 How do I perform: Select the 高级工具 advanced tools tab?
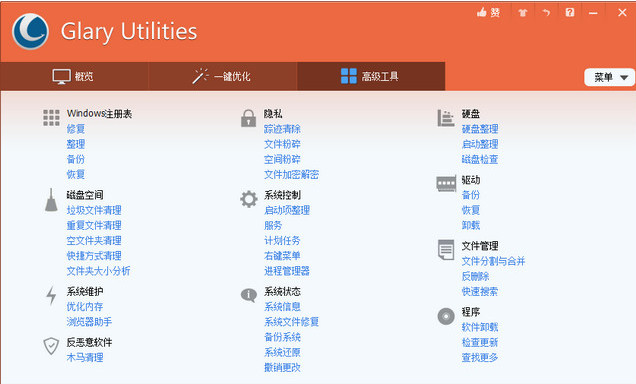tap(371, 76)
